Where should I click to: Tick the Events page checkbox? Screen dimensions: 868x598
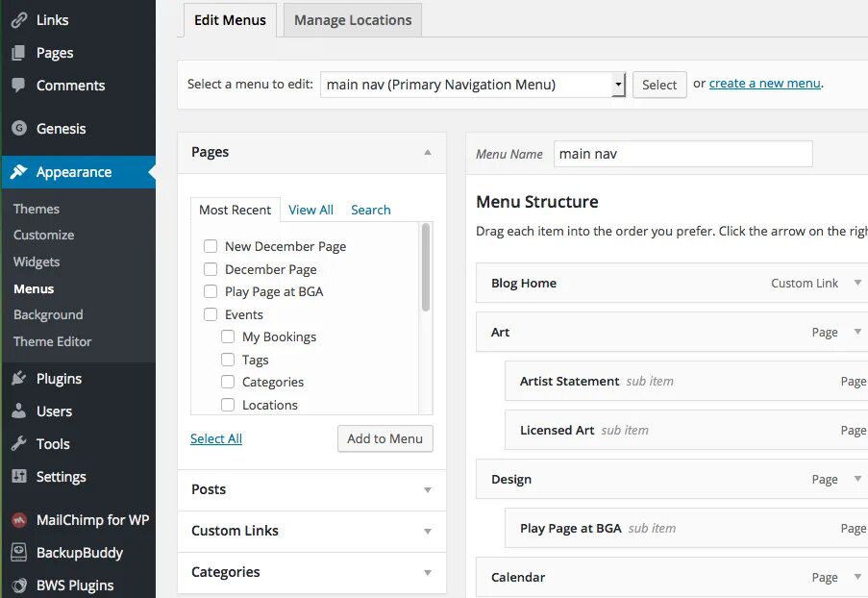point(211,314)
